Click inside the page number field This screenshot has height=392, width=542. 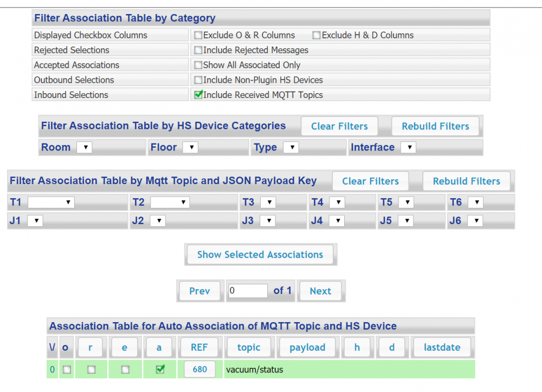(x=248, y=291)
